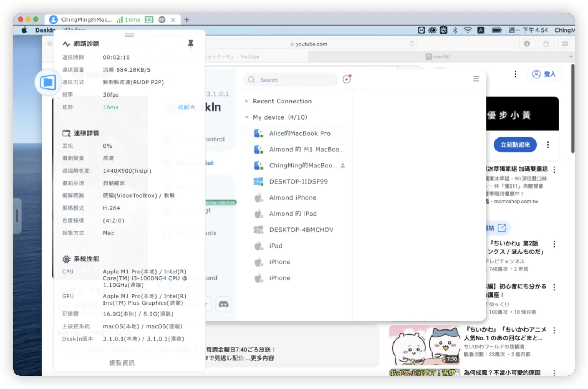Click the 系統性能 chip icon
Screen dimensions: 588x389
66,259
